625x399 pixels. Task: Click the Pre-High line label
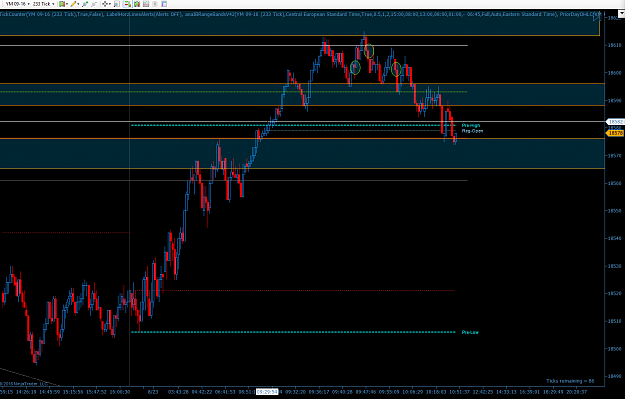471,126
